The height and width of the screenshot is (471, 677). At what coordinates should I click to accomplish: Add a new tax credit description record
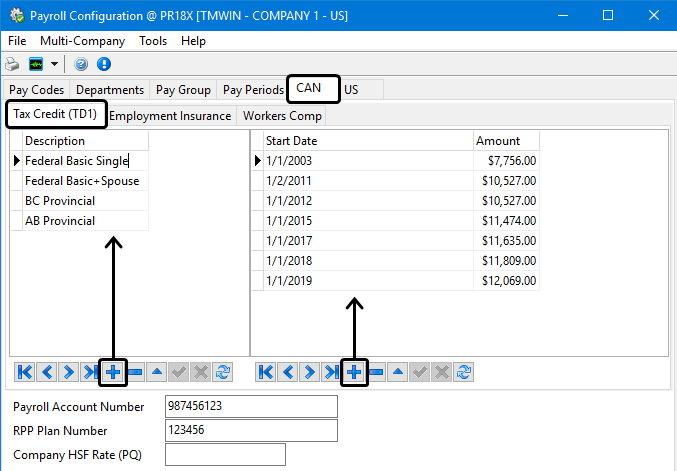[113, 372]
